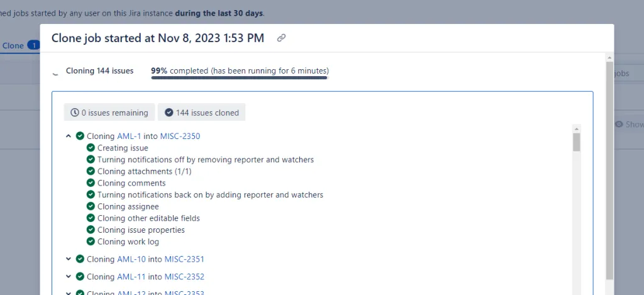This screenshot has height=295, width=644.
Task: Click the green check icon next to AML-10
Action: tap(80, 259)
